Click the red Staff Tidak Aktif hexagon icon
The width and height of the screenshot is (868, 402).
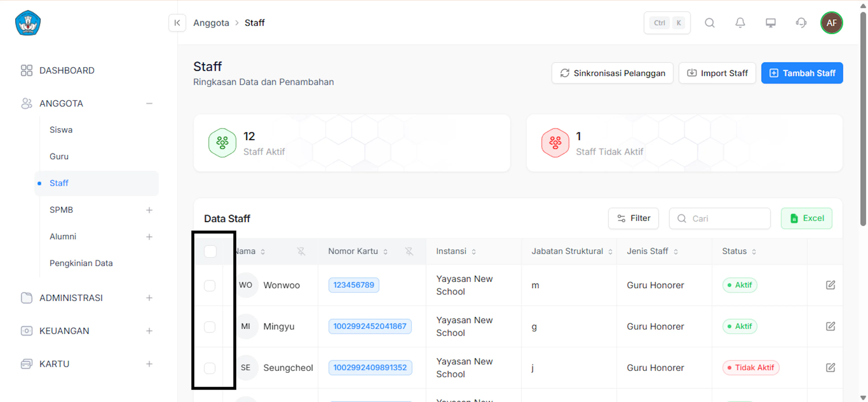[x=555, y=143]
